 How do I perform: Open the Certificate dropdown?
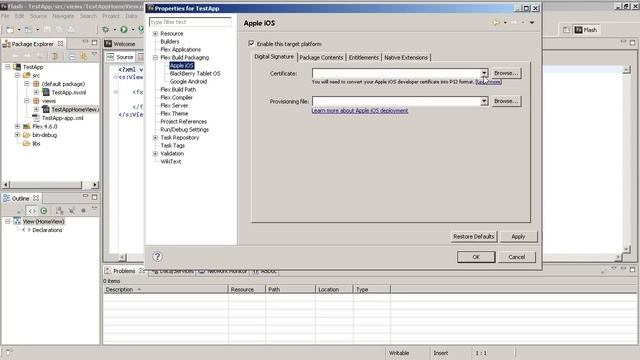pos(484,73)
